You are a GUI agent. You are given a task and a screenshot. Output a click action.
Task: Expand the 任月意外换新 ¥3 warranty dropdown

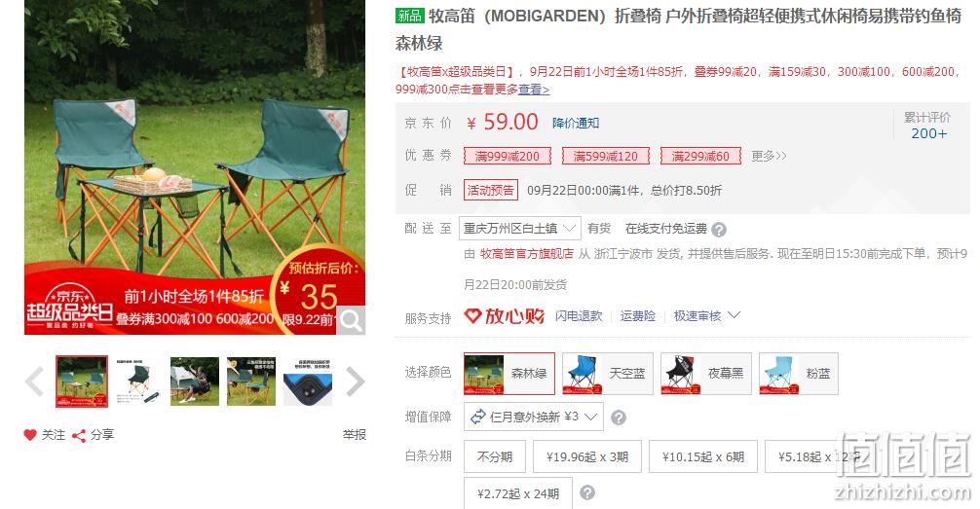(534, 417)
